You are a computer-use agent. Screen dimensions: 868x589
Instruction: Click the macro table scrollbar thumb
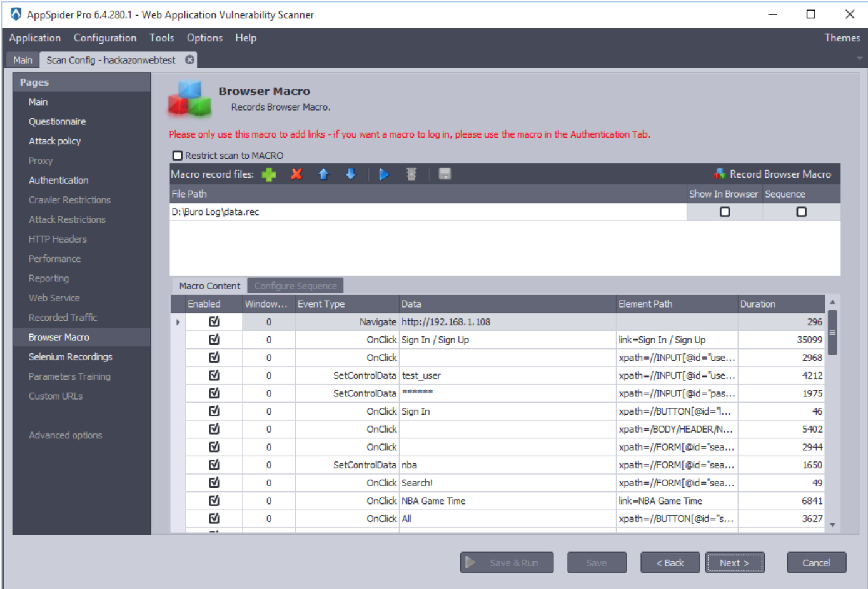click(x=832, y=332)
